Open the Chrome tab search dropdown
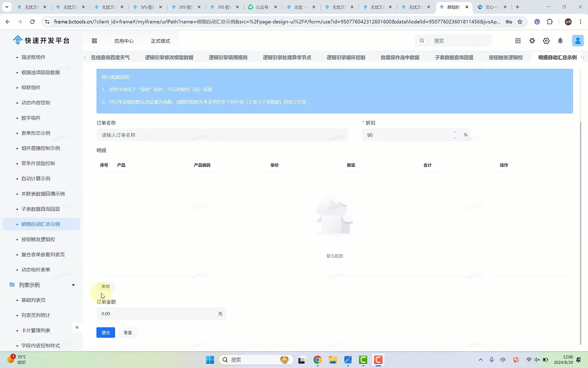588x368 pixels. point(7,7)
